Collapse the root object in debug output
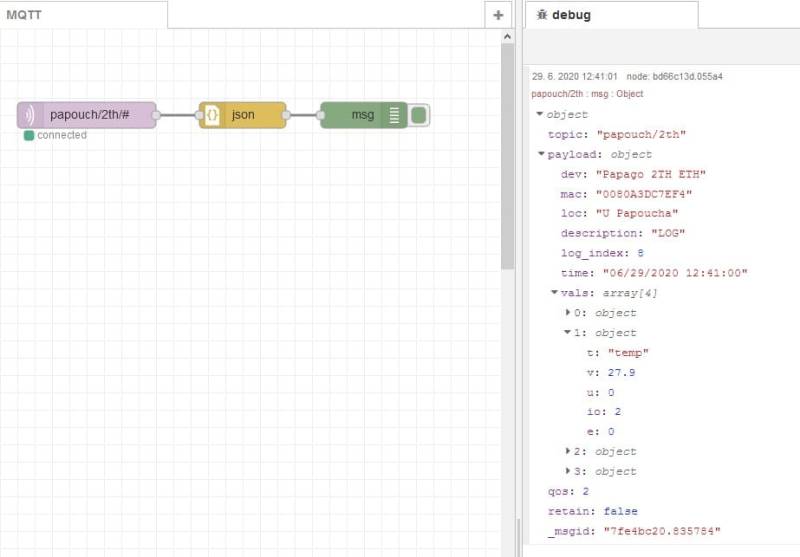 pyautogui.click(x=541, y=115)
